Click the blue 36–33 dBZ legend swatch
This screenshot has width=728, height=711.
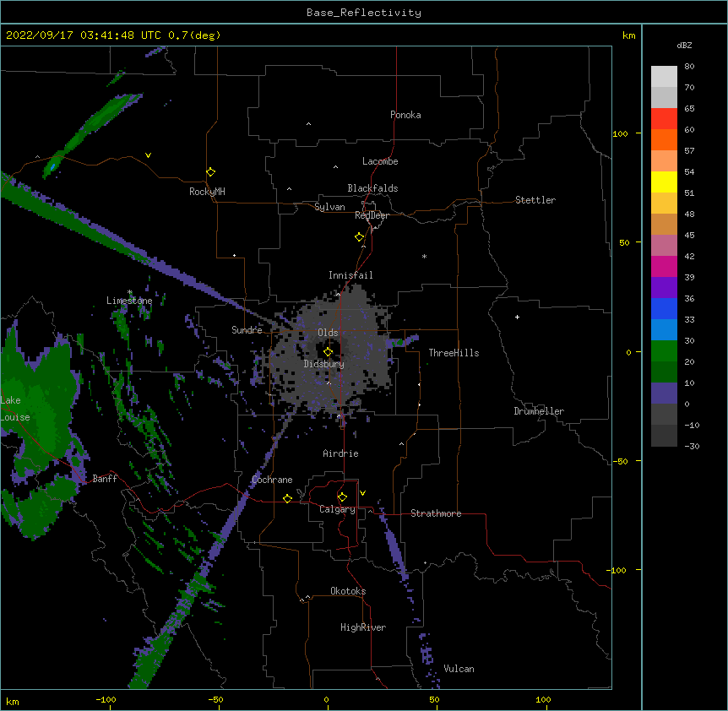(664, 308)
